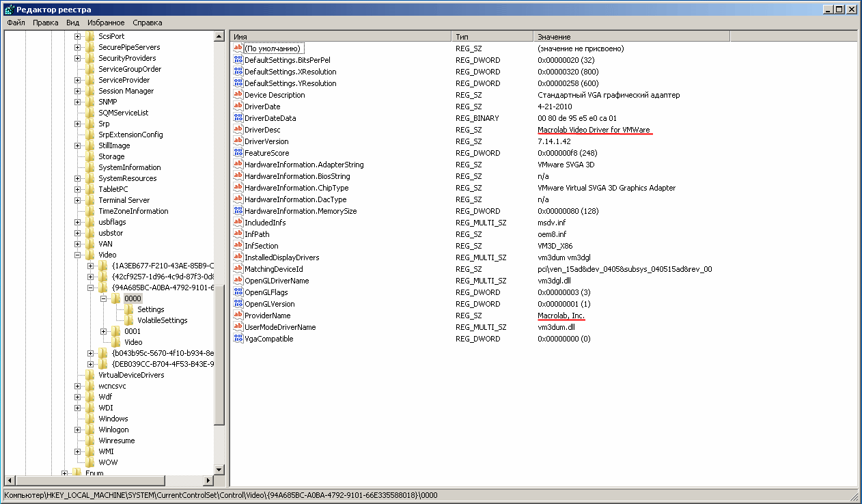Viewport: 862px width, 504px height.
Task: Select the HardwareInformation.ChipType value name
Action: click(x=297, y=188)
